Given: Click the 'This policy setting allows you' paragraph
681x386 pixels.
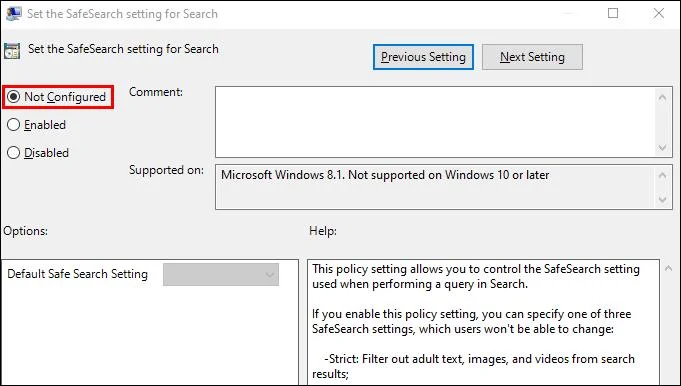Looking at the screenshot, I should click(x=476, y=276).
